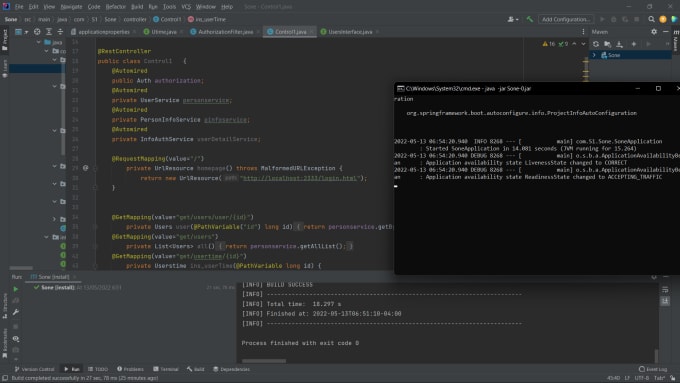Open Event Log in status bar
Screen dimensions: 680x383
[x=653, y=369]
